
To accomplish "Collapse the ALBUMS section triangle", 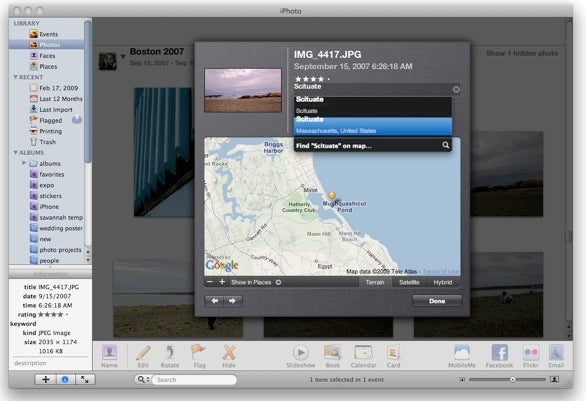I will (16, 152).
